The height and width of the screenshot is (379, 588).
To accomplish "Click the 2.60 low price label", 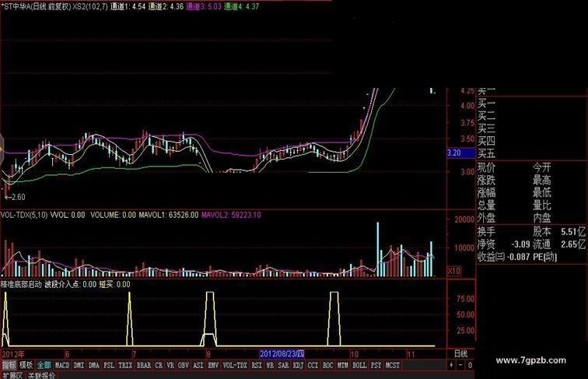I will click(15, 197).
